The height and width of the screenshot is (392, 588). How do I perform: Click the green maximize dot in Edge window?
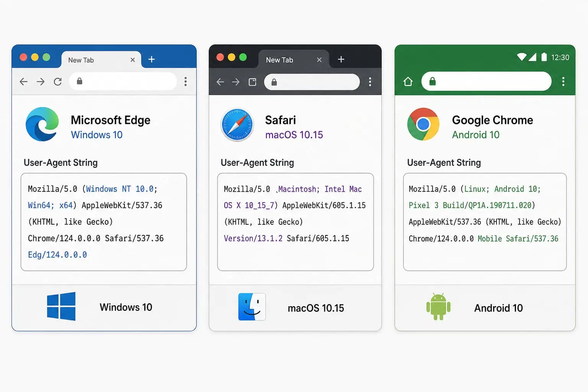click(46, 57)
